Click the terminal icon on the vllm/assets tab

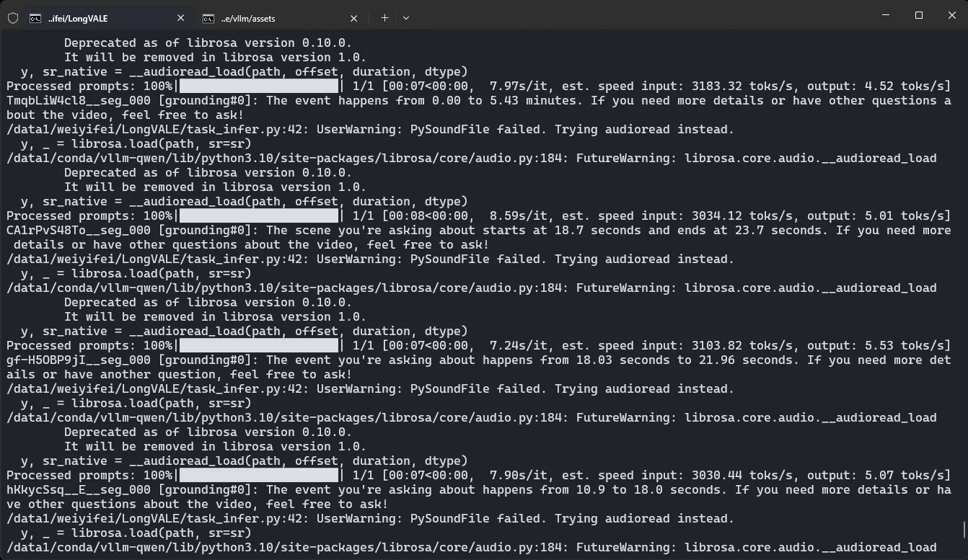click(x=208, y=18)
